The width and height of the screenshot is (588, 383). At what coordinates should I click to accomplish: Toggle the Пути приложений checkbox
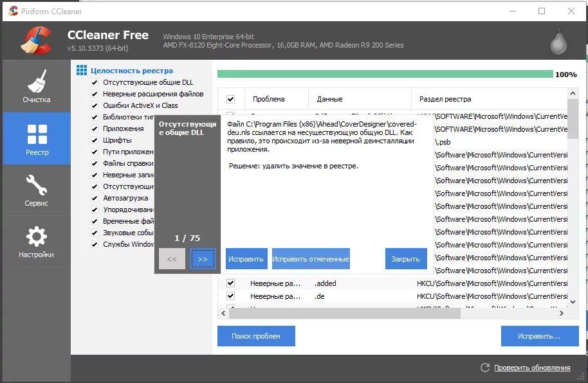pos(95,152)
